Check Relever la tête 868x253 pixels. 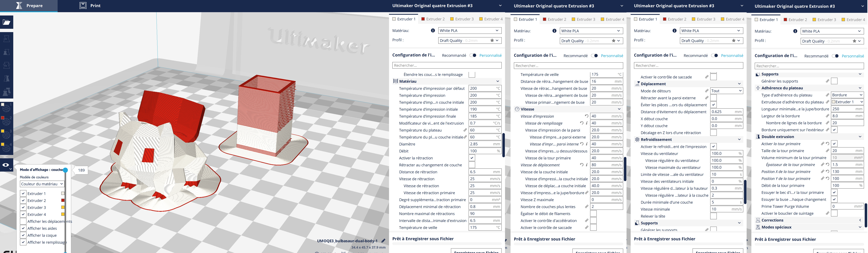[x=713, y=216]
